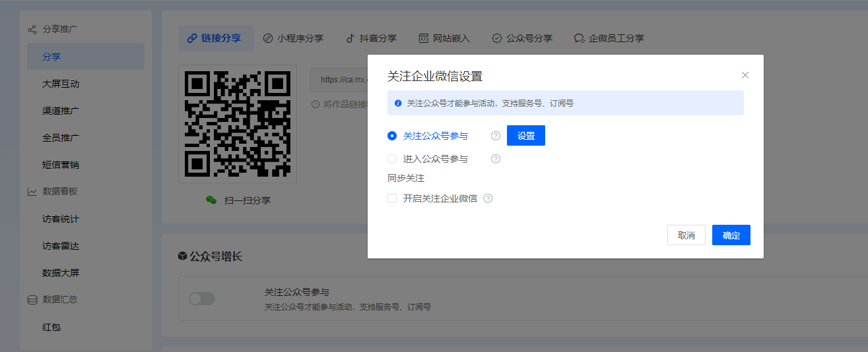Open the 抖音分享 tab

[371, 38]
